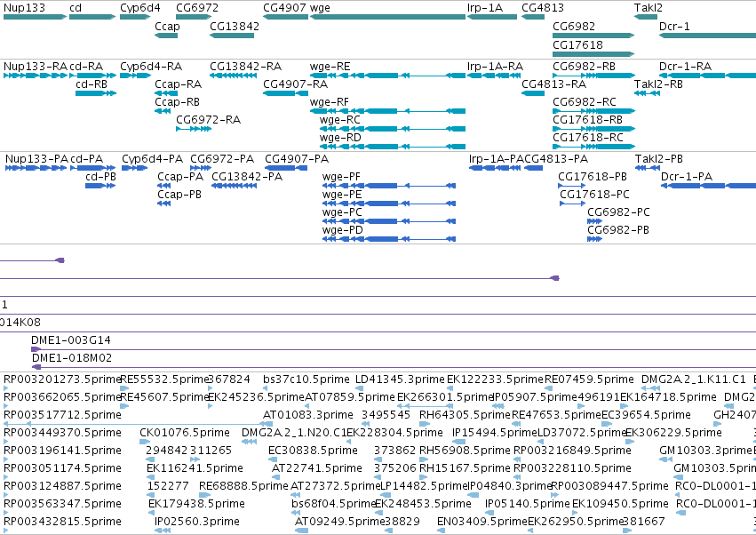Select the Irp-1A-RA transcript label
The width and height of the screenshot is (756, 535).
click(495, 66)
